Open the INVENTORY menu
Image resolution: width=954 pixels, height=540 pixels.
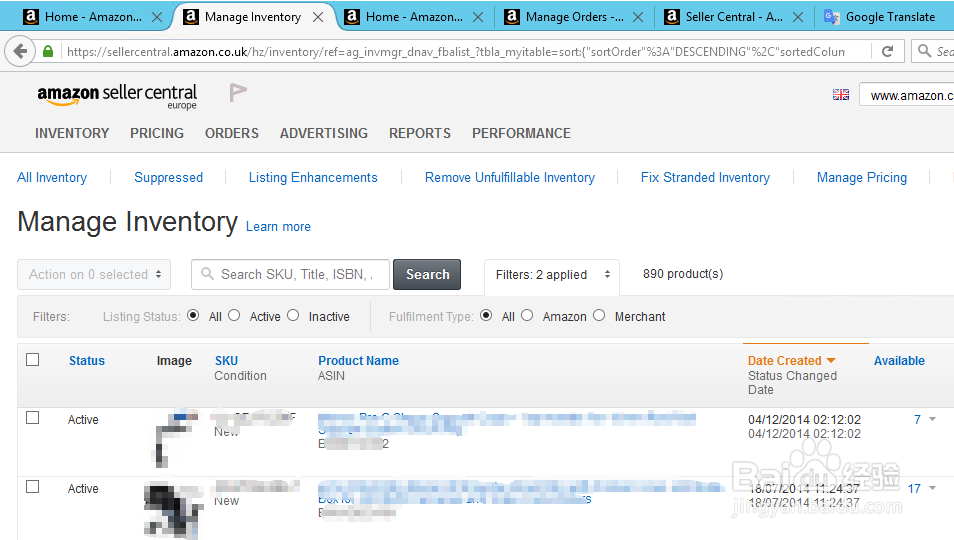coord(72,133)
